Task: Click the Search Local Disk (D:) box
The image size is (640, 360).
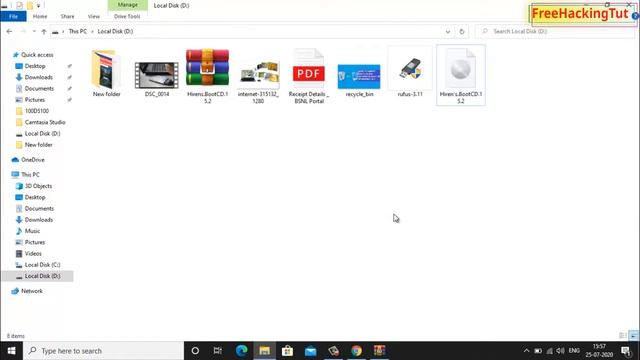Action: click(555, 31)
